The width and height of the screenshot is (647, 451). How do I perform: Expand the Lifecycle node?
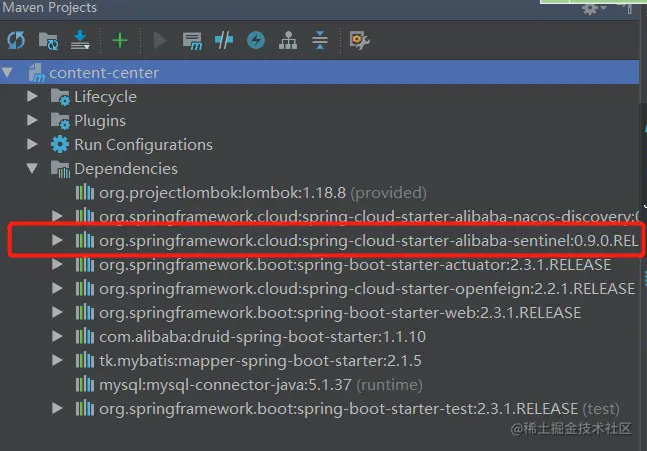(32, 96)
